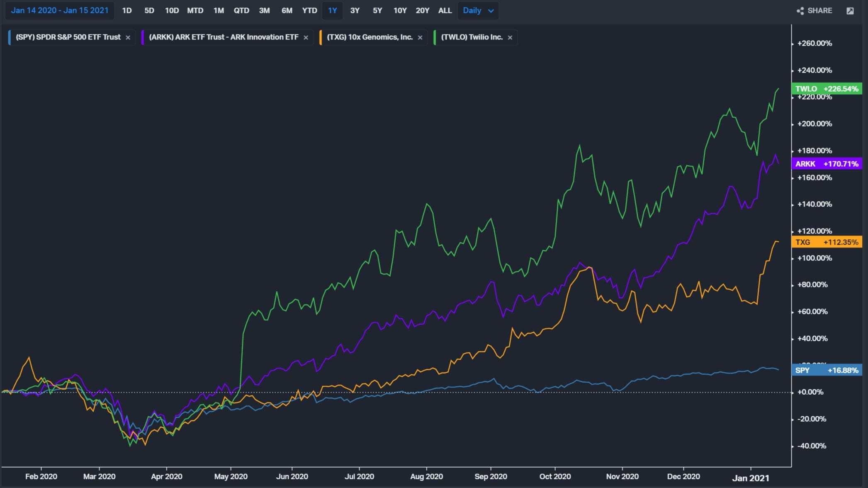
Task: Click the SHARE button label
Action: 819,11
